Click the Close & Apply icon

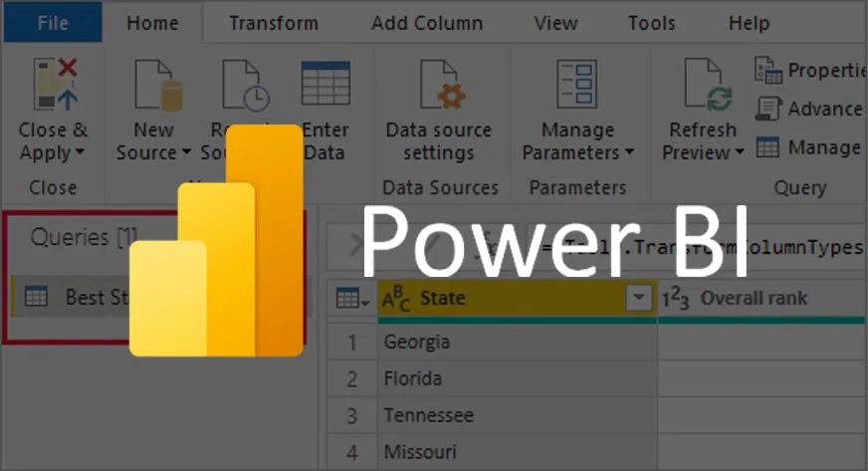[x=52, y=84]
